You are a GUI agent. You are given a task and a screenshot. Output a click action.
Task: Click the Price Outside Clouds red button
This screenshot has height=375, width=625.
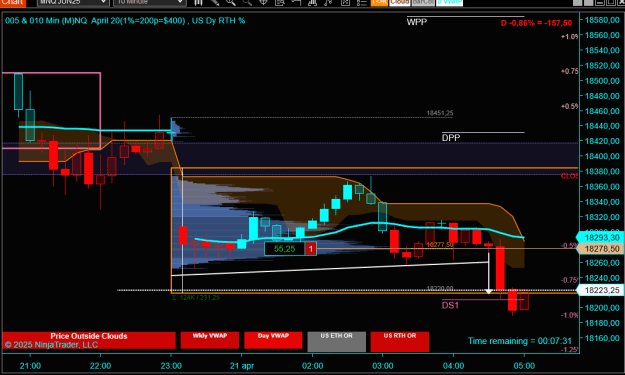click(89, 340)
